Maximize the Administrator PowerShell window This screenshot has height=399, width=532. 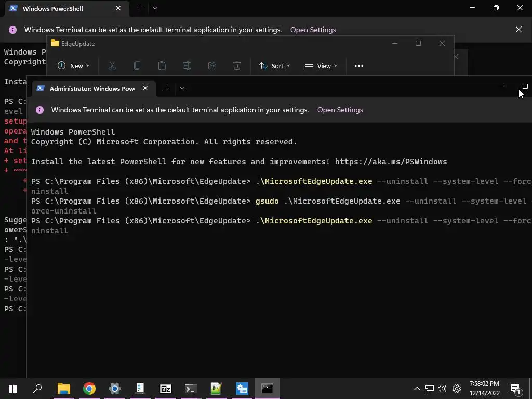pyautogui.click(x=525, y=86)
